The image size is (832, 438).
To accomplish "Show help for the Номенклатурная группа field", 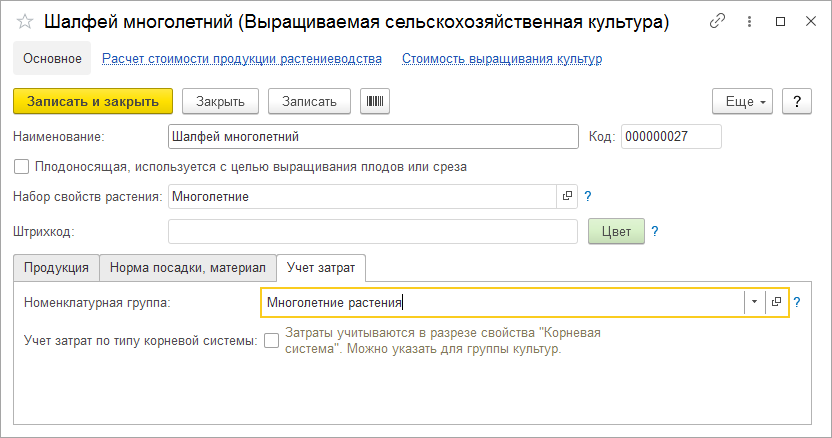I will [x=797, y=302].
